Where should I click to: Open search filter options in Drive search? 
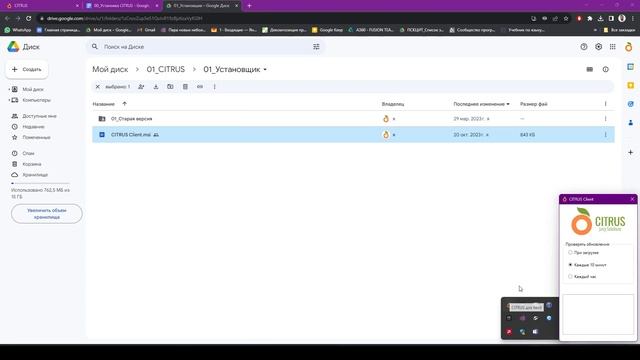[316, 47]
